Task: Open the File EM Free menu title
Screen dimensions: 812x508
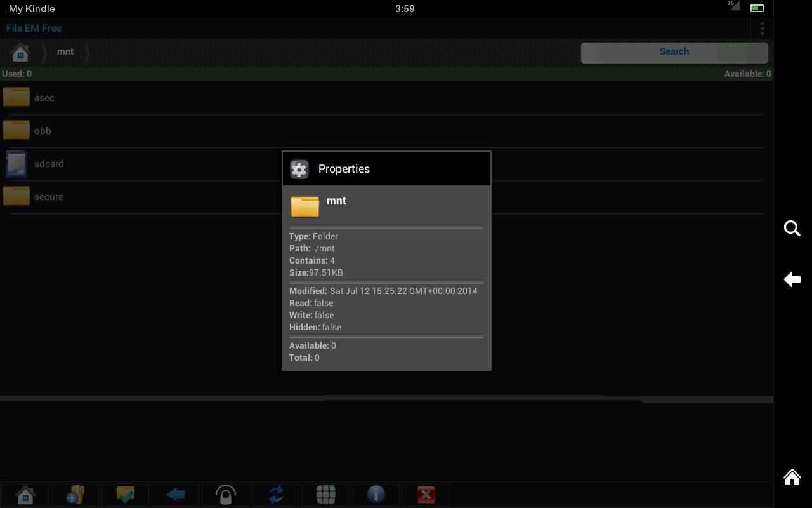Action: pyautogui.click(x=34, y=28)
